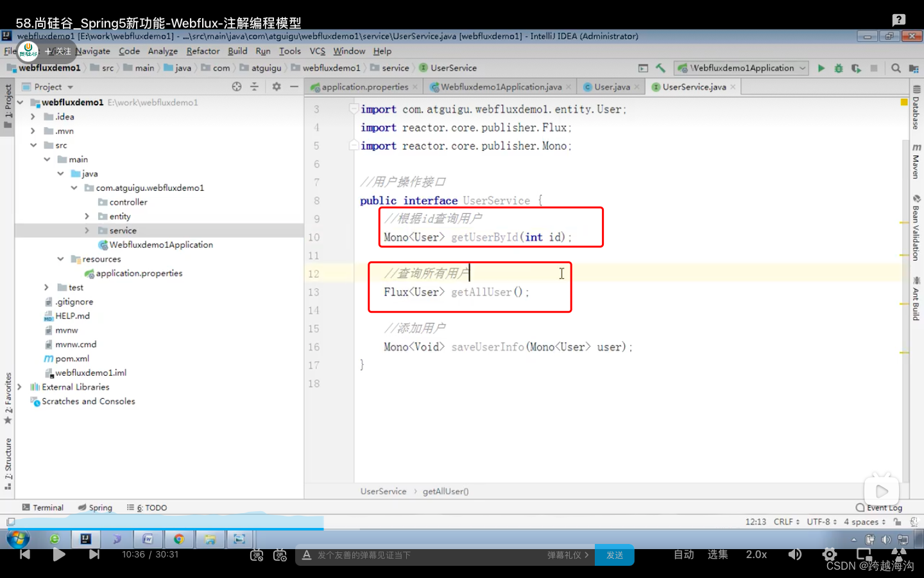This screenshot has width=924, height=578.
Task: Switch to application.properties editor tab
Action: coord(364,87)
